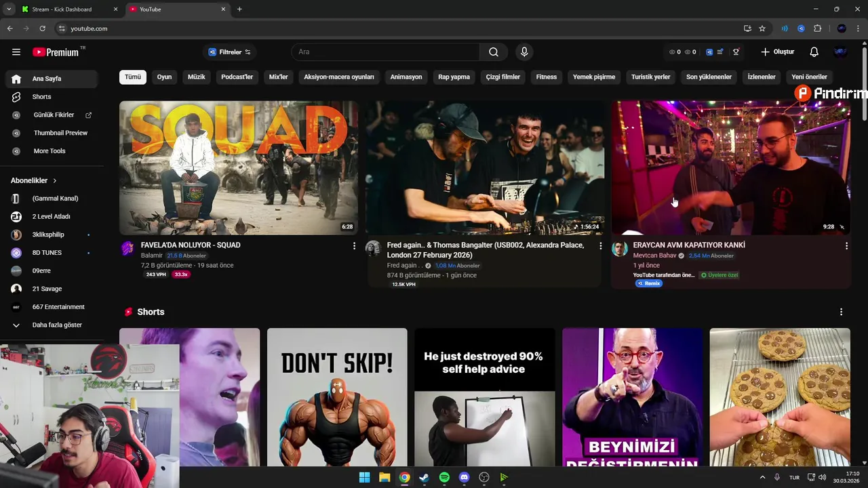Viewport: 868px width, 488px height.
Task: Open self help advice short
Action: point(485,397)
